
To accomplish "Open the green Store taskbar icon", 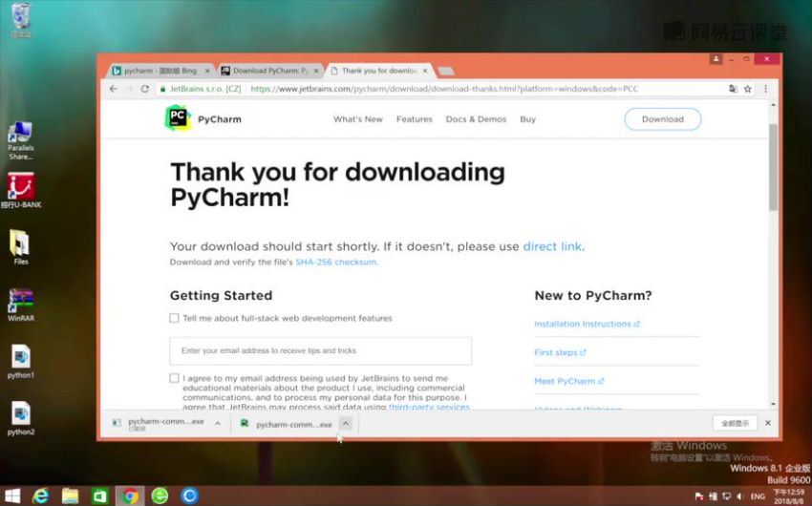I will [99, 495].
